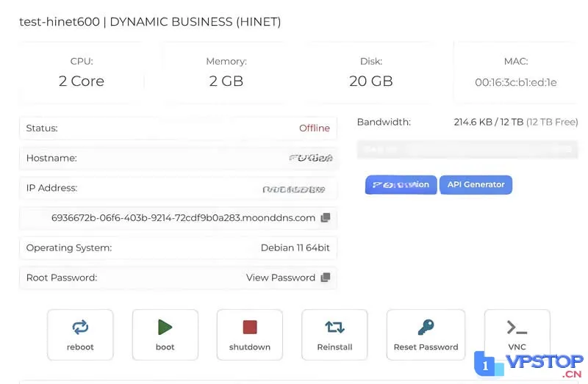Screen dimensions: 588x384
Task: Stop server using red shutdown square
Action: coord(250,327)
